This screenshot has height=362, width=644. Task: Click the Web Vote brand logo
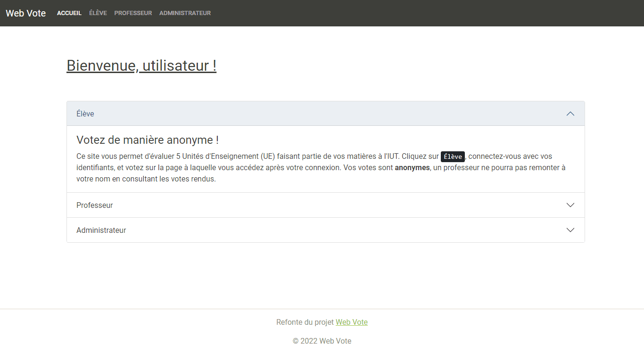[x=26, y=13]
